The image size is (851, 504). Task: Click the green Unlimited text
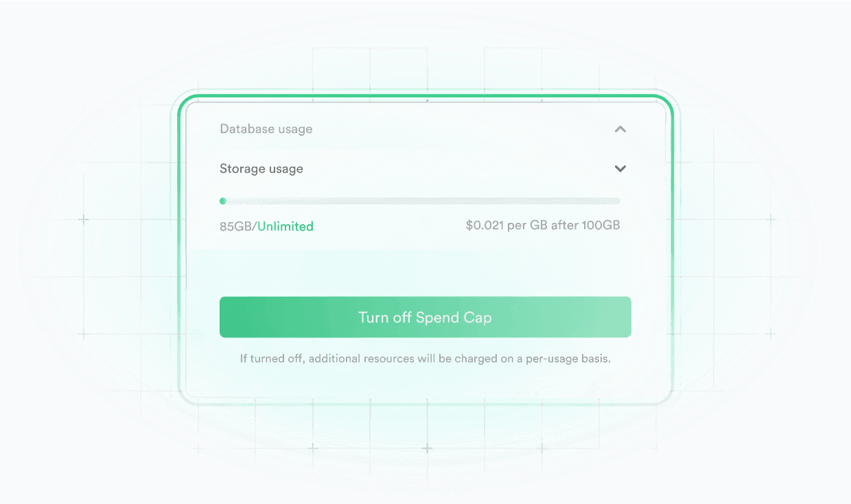tap(285, 226)
